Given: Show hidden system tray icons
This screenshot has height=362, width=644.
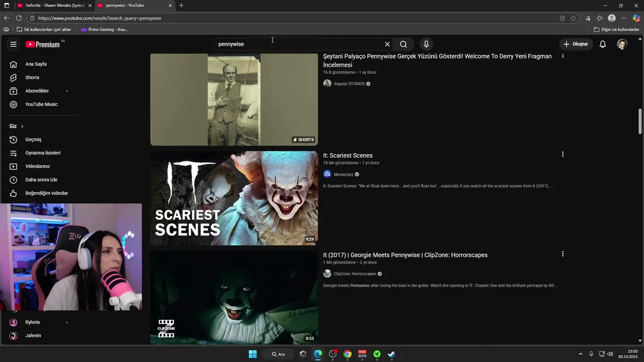Looking at the screenshot, I should 580,354.
